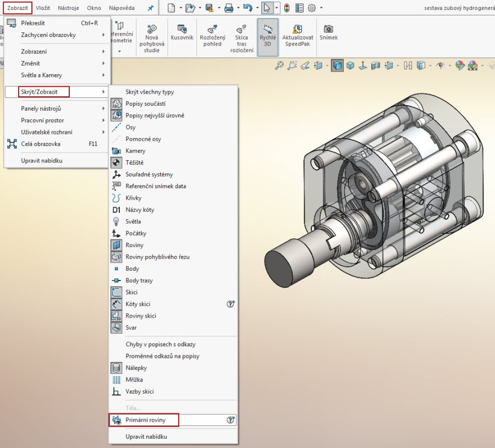This screenshot has width=495, height=448.
Task: Click Upravit nabídku at submenu bottom
Action: [x=146, y=436]
